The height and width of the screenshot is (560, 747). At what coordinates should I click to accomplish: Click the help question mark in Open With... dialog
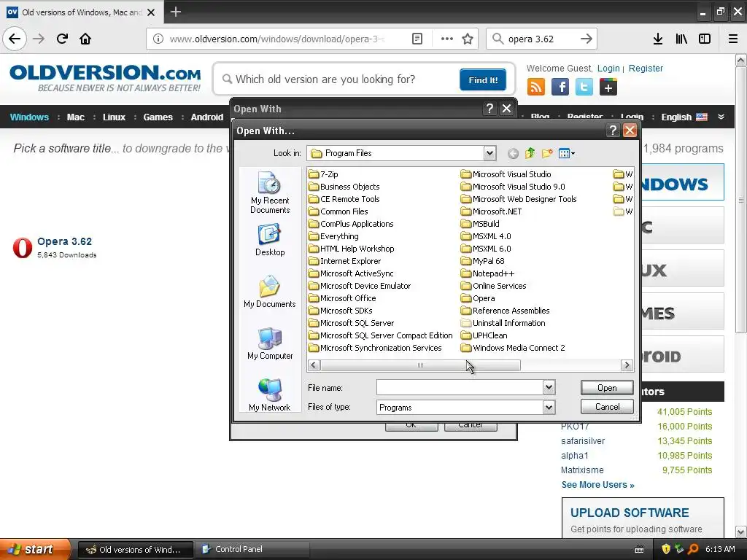[x=613, y=131]
